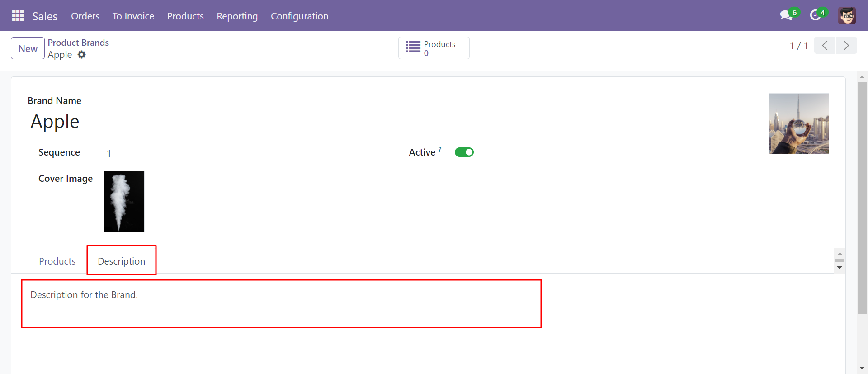This screenshot has width=868, height=374.
Task: Click the Description for the Brand text
Action: coord(84,295)
